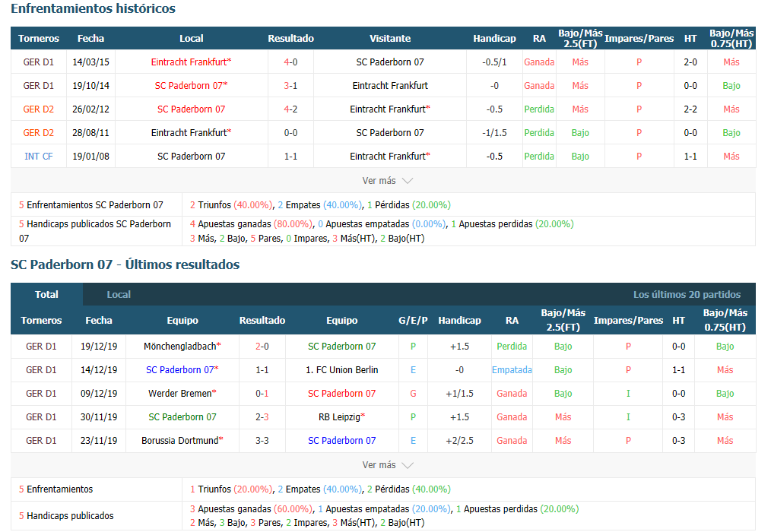Open Eintracht Frankfurt in 14/03/15 match row
This screenshot has height=532, width=771.
[x=191, y=62]
